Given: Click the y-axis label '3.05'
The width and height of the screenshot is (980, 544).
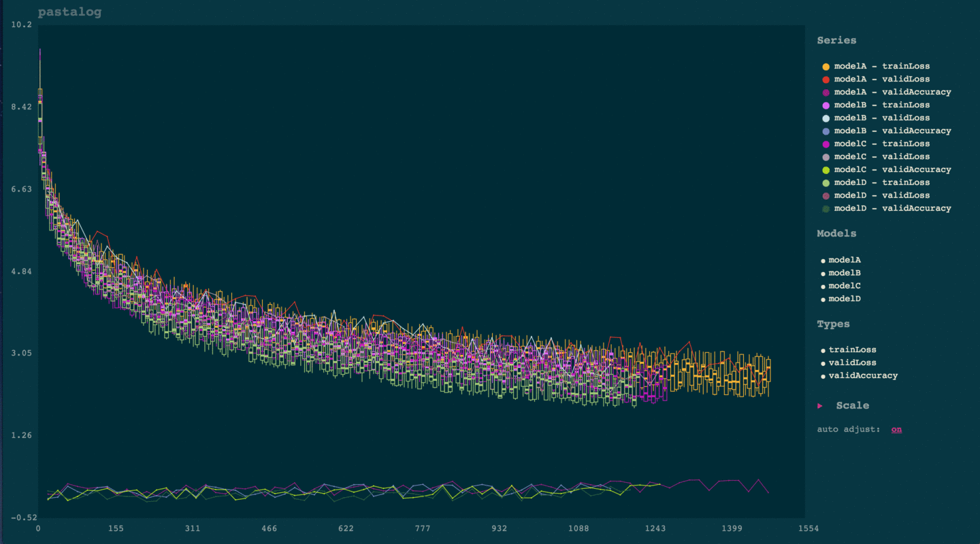Looking at the screenshot, I should pos(22,353).
